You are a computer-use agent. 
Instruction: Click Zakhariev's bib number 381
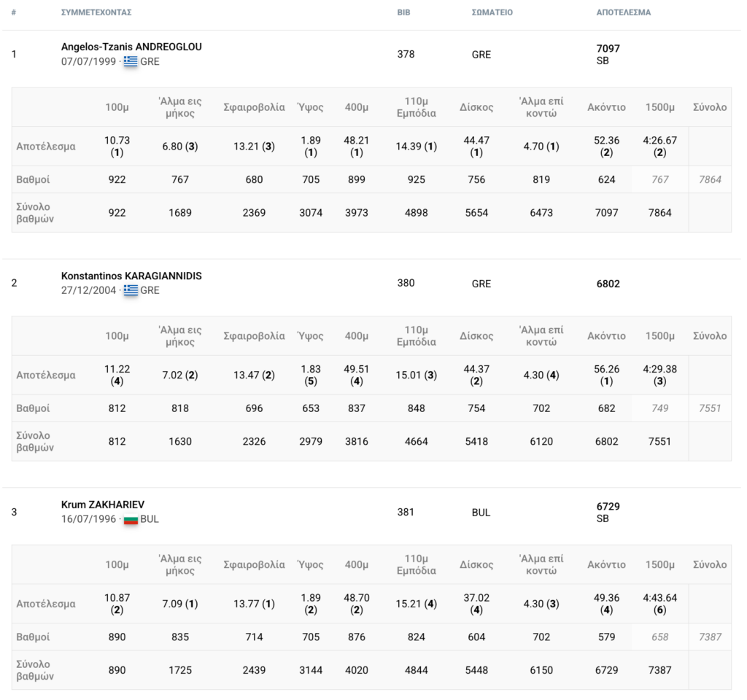pos(406,512)
